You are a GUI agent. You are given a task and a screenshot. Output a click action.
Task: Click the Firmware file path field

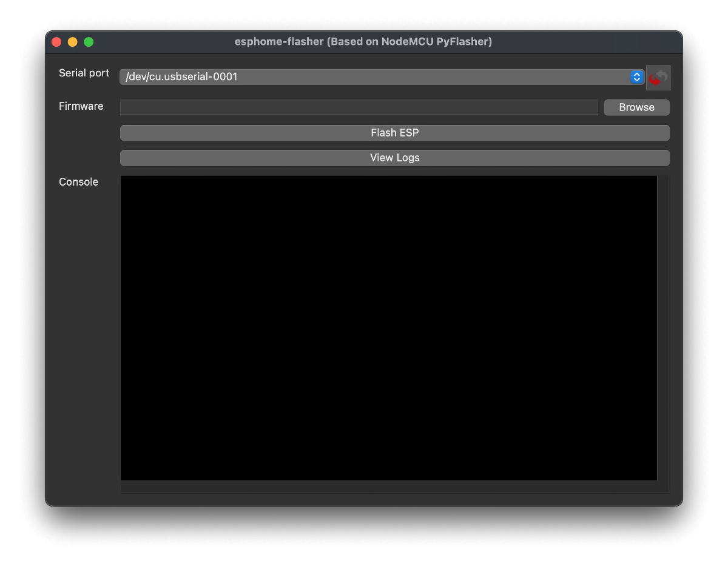(x=359, y=107)
